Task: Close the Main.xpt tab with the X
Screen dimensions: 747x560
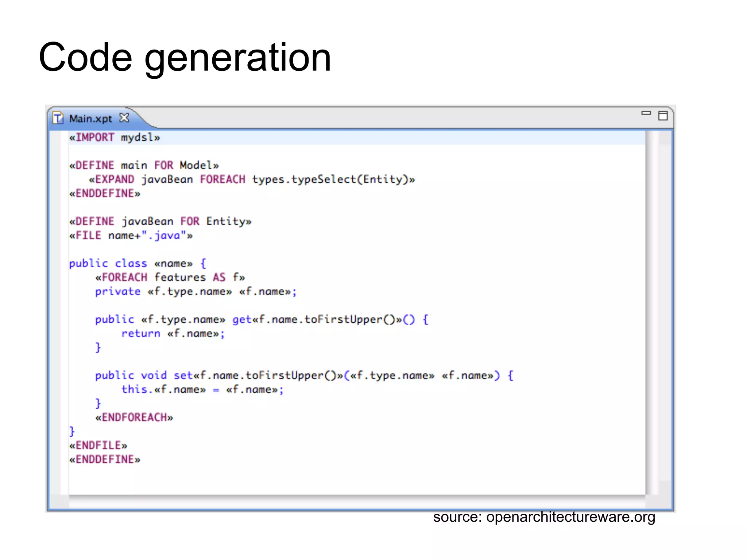Action: click(x=124, y=118)
